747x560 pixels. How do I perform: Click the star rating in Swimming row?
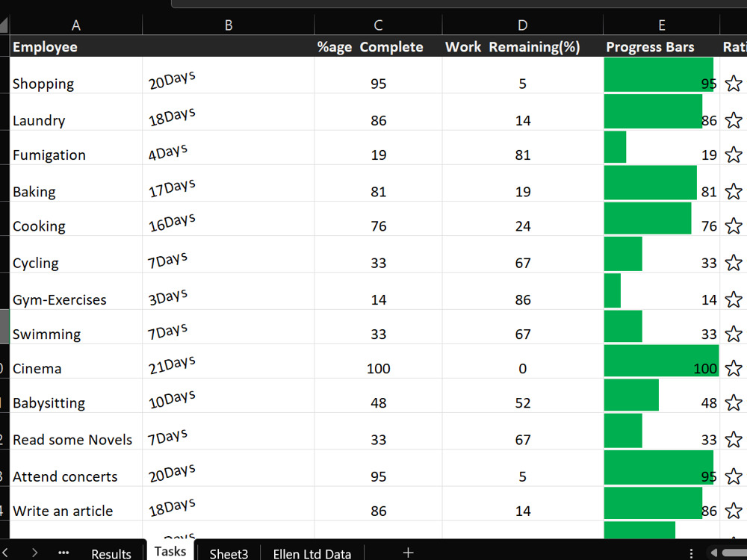click(x=734, y=334)
